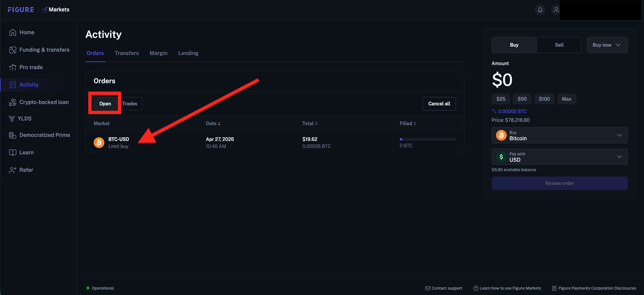The width and height of the screenshot is (644, 295).
Task: Set amount to $100
Action: tap(544, 99)
